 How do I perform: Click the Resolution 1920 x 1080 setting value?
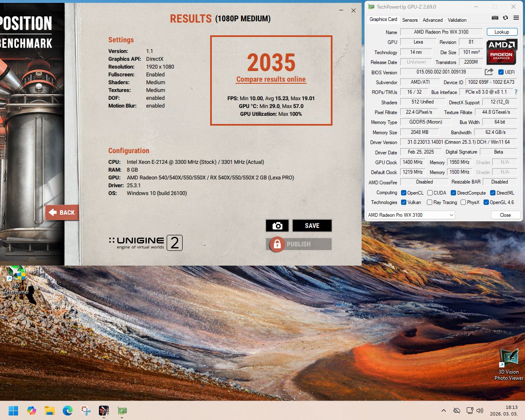tap(160, 67)
